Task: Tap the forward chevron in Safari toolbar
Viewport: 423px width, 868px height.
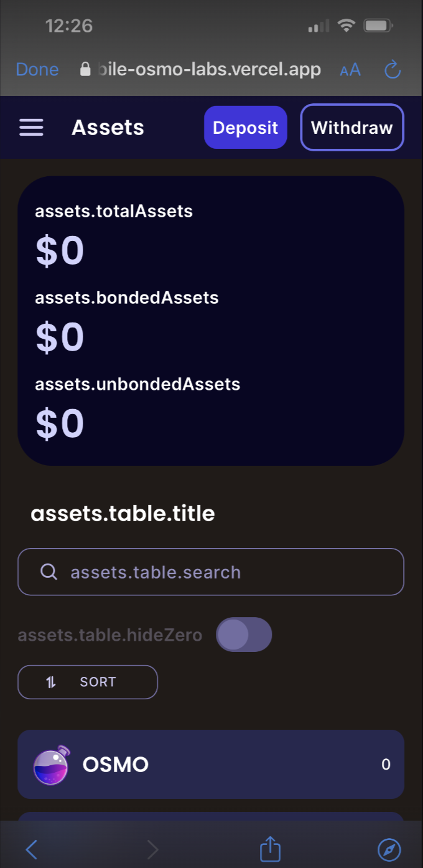Action: (x=153, y=848)
